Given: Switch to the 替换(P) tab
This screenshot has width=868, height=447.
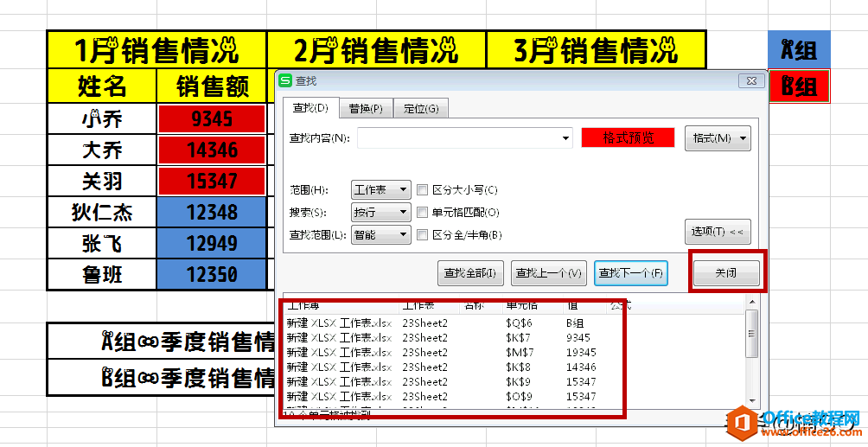Looking at the screenshot, I should click(x=366, y=109).
